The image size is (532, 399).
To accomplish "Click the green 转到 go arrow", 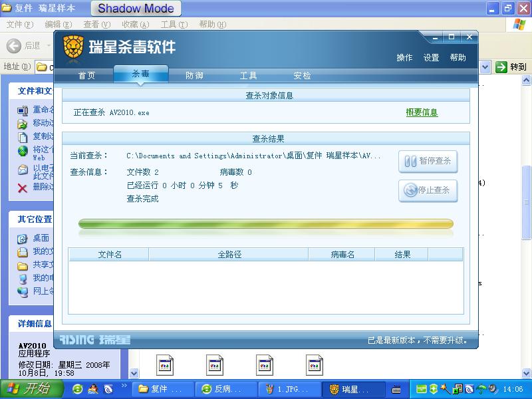I will [501, 67].
